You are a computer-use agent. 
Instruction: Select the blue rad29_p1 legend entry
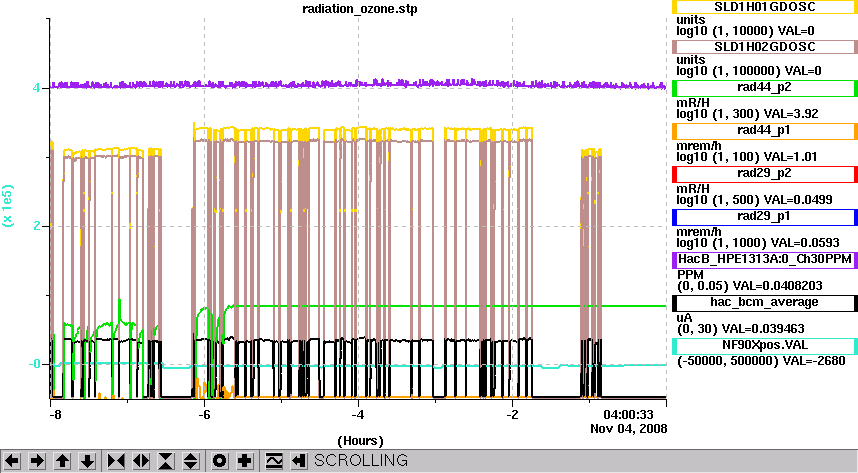pyautogui.click(x=764, y=217)
